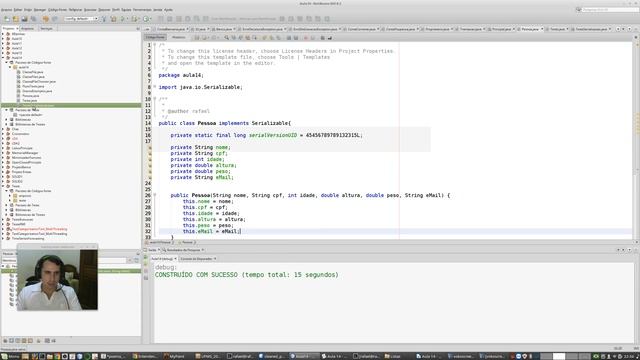
Task: Select the TimeSeriesForecasting project
Action: tap(27, 239)
